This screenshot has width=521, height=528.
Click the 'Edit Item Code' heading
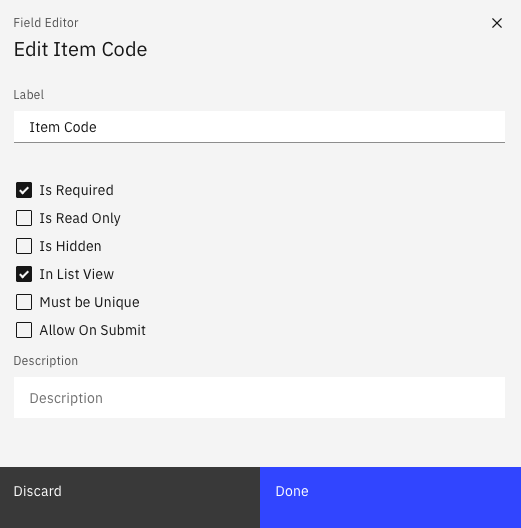[x=80, y=49]
